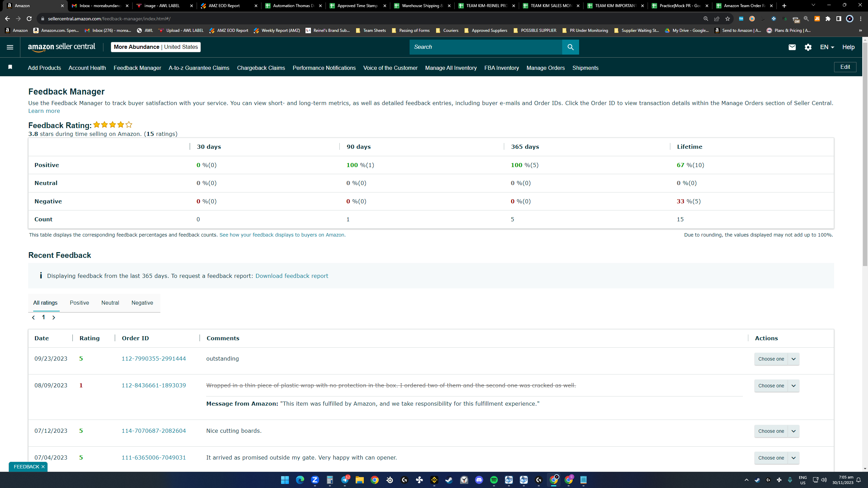This screenshot has height=488, width=868.
Task: Click Download feedback report link
Action: pyautogui.click(x=292, y=276)
